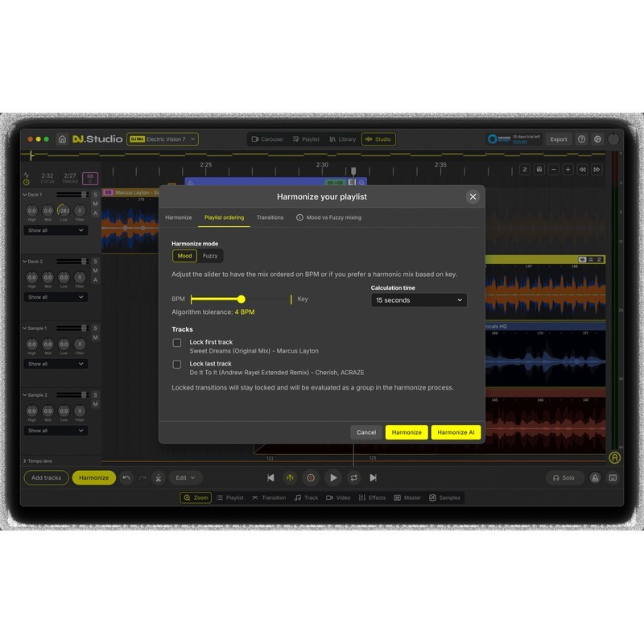Cancel the Harmonize dialog
The image size is (644, 644).
tap(365, 432)
